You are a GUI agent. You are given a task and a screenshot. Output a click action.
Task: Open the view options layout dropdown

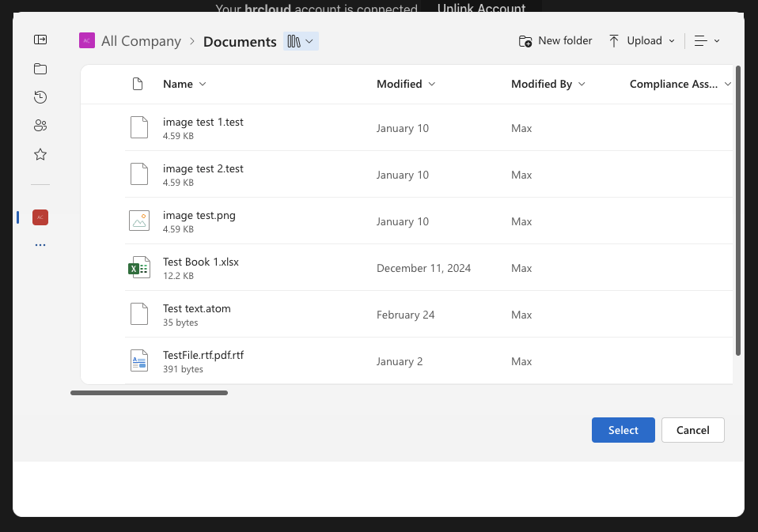(x=707, y=41)
